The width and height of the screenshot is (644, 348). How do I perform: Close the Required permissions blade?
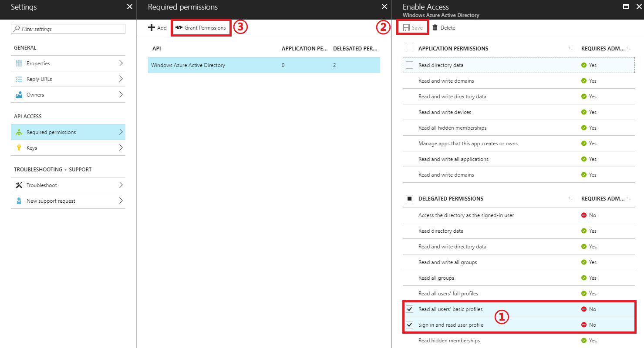(x=384, y=7)
